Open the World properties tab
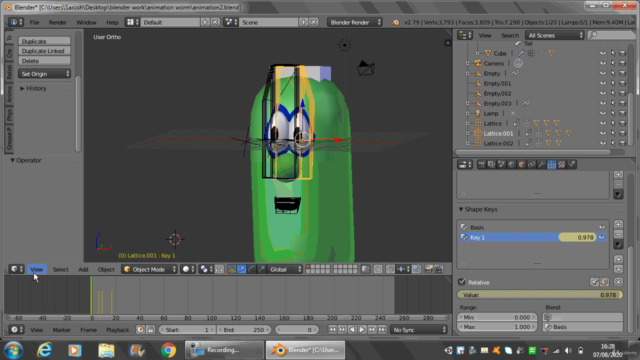Screen dimensions: 640x360 pos(511,164)
